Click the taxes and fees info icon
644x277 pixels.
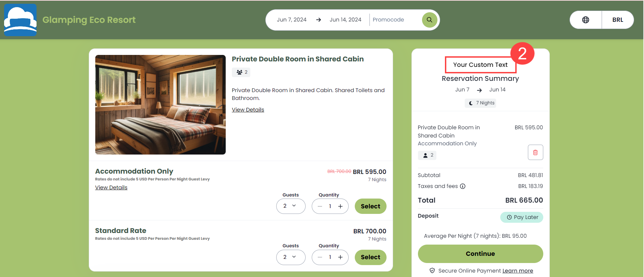(463, 186)
